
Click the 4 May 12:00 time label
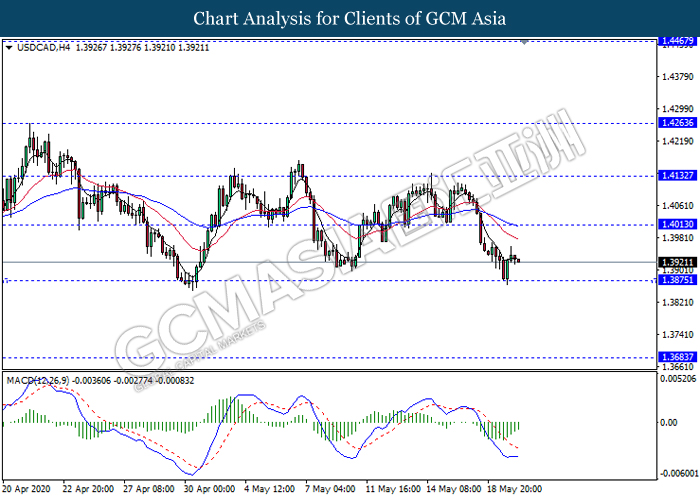coord(270,489)
